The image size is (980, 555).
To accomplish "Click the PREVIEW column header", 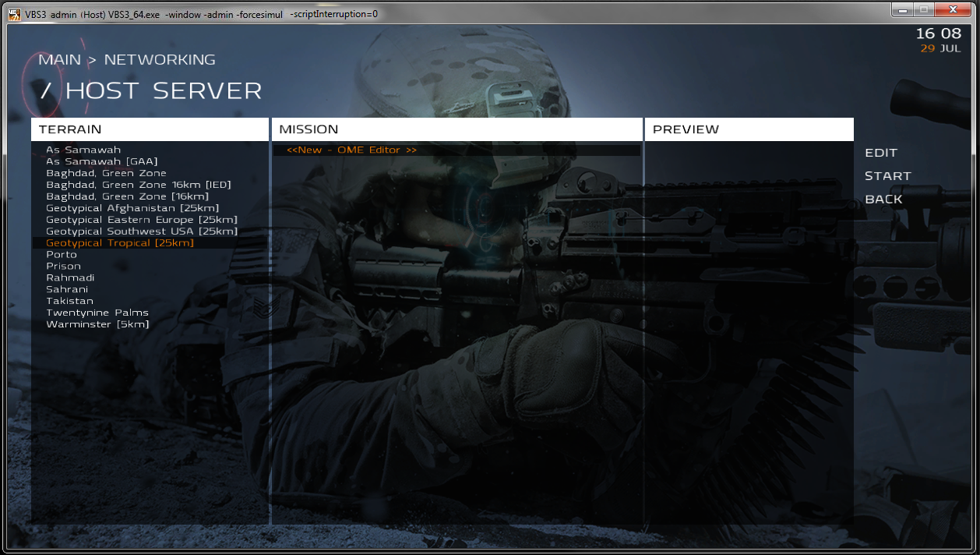I will (x=749, y=129).
